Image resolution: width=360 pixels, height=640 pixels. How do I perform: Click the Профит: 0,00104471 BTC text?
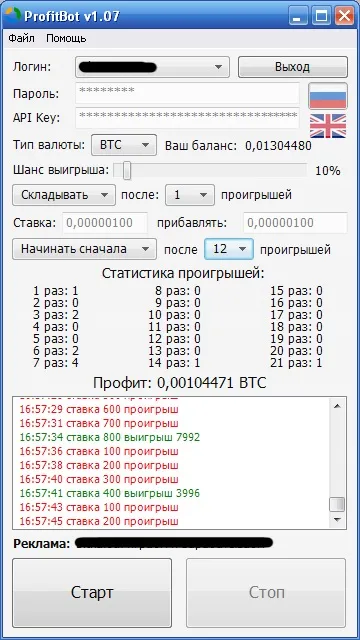point(180,383)
